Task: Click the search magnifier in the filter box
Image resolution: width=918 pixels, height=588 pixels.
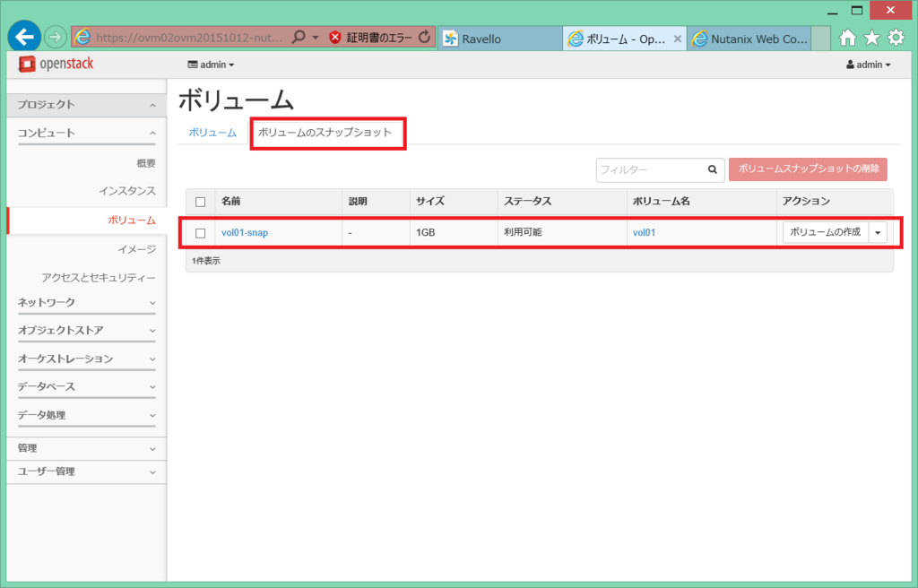Action: coord(713,169)
